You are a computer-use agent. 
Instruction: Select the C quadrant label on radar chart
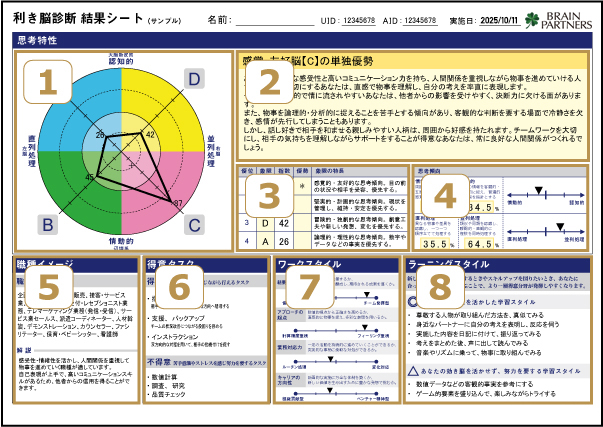pyautogui.click(x=194, y=225)
